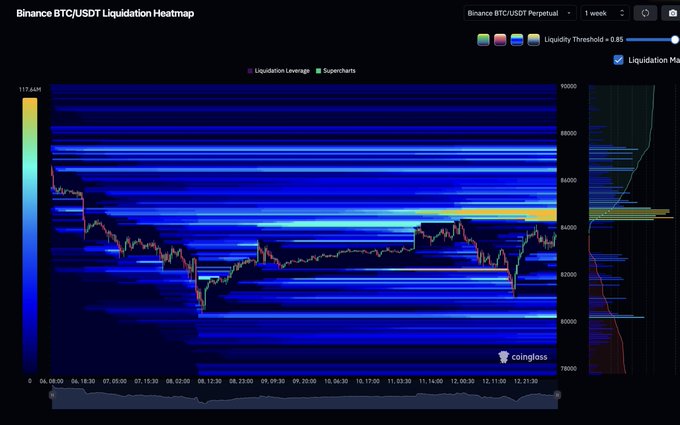Viewport: 680px width, 425px height.
Task: Click the camera screenshot icon button
Action: [x=672, y=13]
